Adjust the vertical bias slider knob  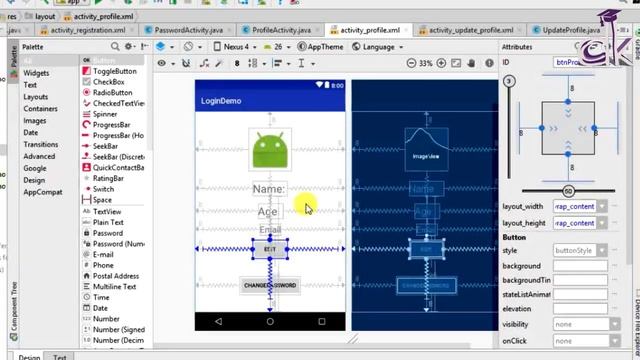click(509, 81)
